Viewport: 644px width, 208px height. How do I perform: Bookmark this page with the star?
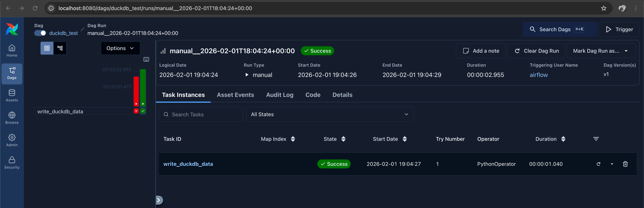tap(604, 8)
